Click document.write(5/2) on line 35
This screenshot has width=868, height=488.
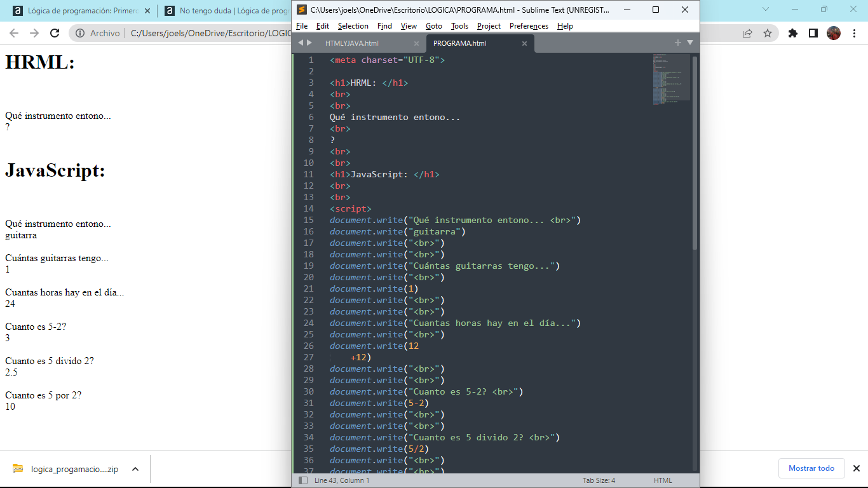pyautogui.click(x=379, y=449)
